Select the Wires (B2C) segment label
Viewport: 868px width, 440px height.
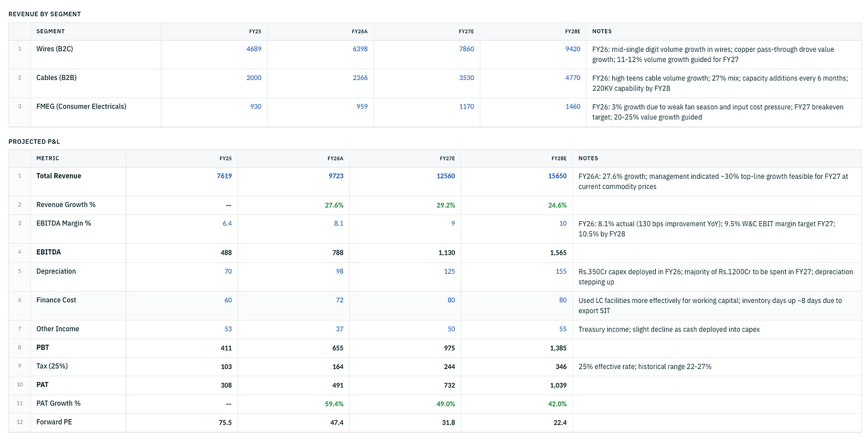(x=54, y=49)
